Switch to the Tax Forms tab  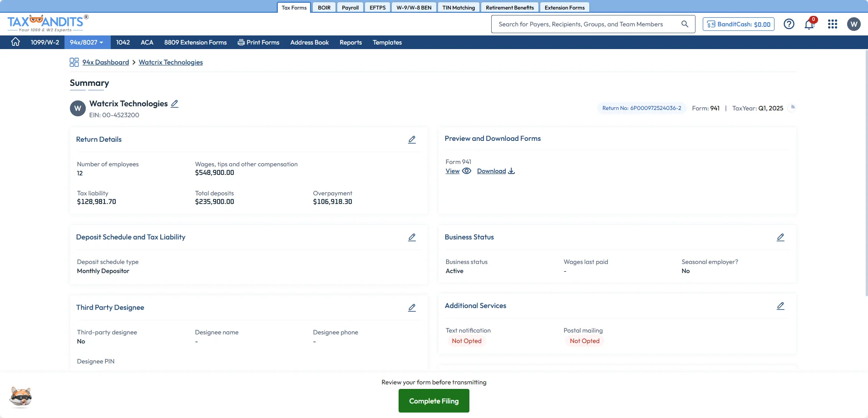tap(294, 8)
